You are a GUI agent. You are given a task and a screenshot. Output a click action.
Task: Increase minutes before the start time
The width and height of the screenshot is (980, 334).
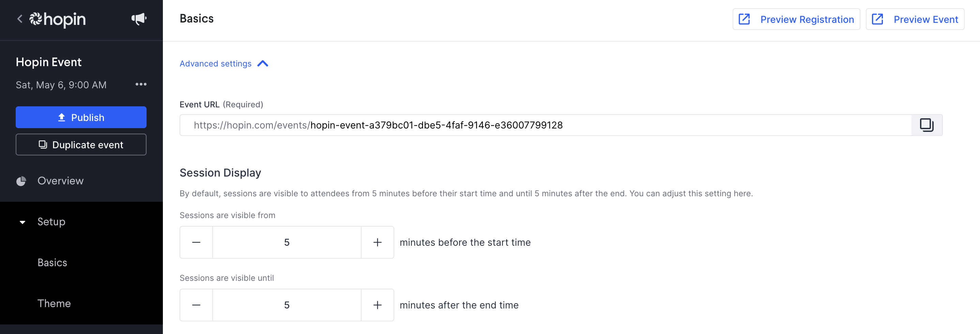(x=378, y=242)
